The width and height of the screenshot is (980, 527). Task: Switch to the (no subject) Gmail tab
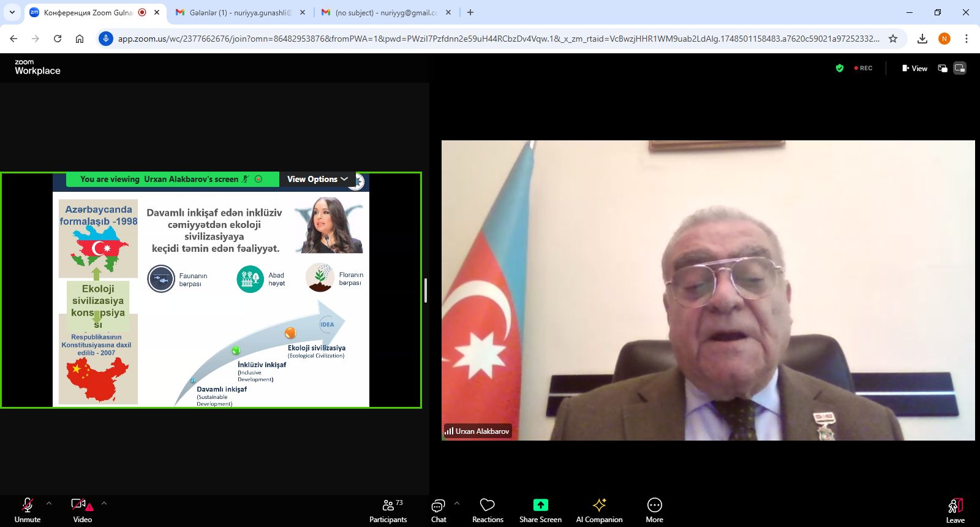386,12
